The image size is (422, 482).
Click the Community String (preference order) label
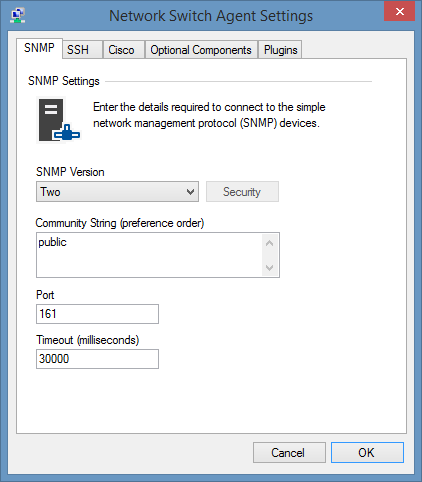[120, 223]
